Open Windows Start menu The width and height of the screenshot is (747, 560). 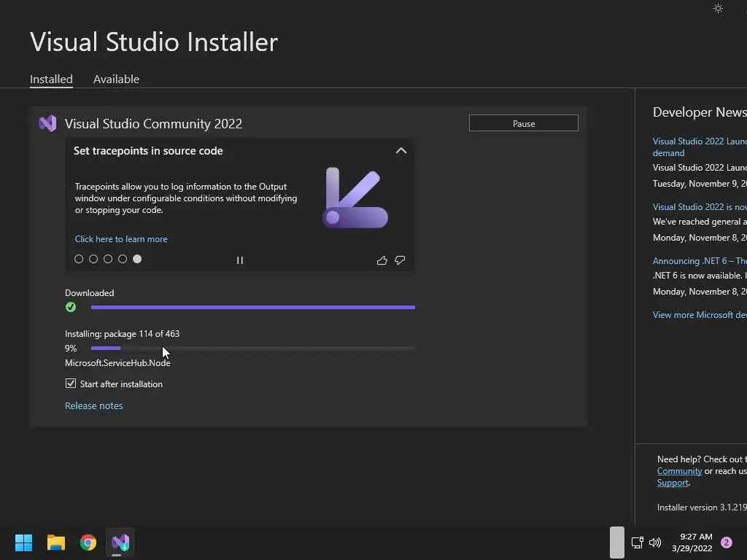pos(23,542)
